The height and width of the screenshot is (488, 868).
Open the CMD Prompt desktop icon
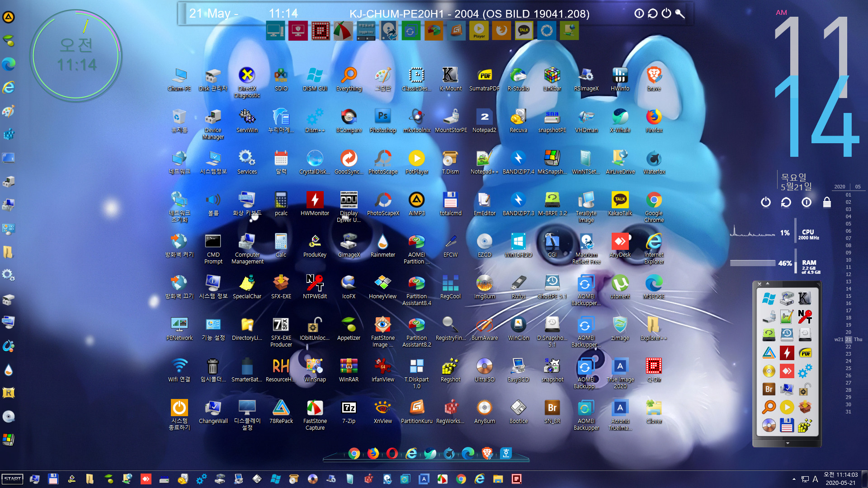213,249
